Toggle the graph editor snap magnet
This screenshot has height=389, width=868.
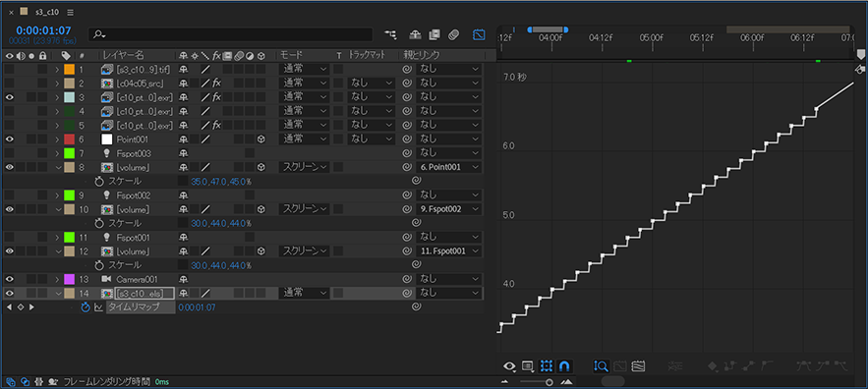(x=564, y=366)
